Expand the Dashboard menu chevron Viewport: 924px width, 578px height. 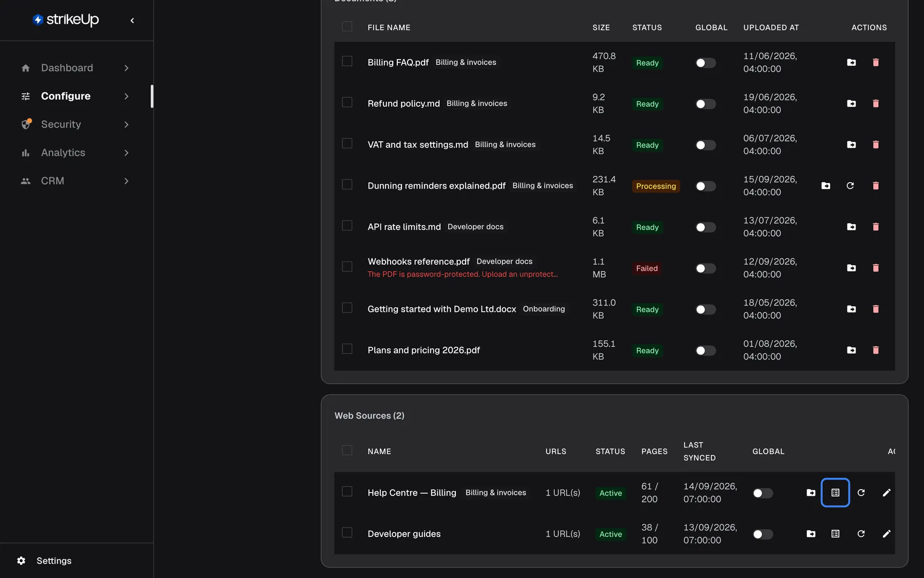126,68
